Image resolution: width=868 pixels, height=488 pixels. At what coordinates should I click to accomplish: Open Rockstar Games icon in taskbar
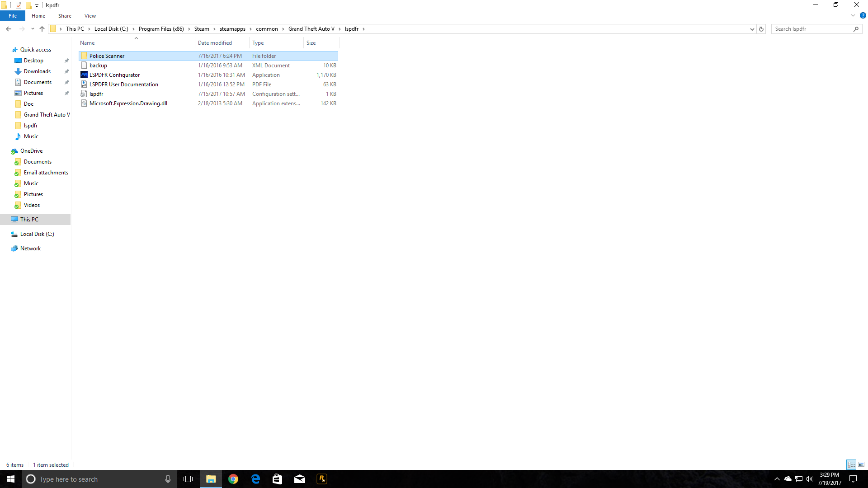322,479
